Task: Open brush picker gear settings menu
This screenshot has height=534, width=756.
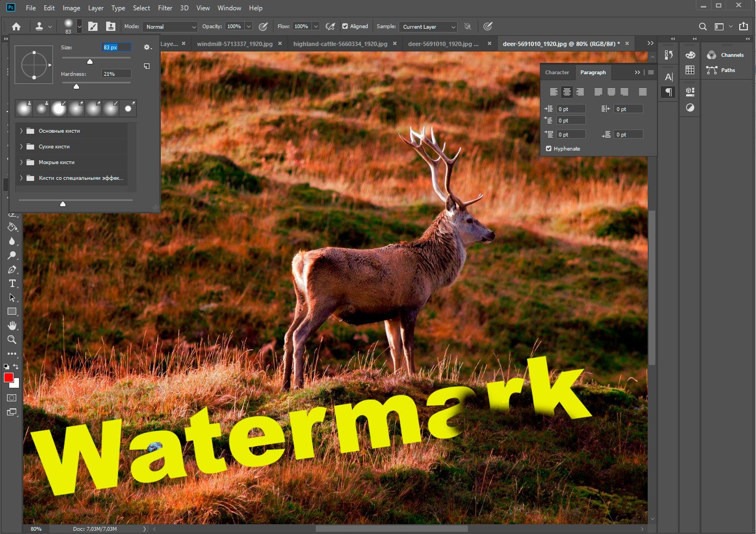Action: point(147,48)
